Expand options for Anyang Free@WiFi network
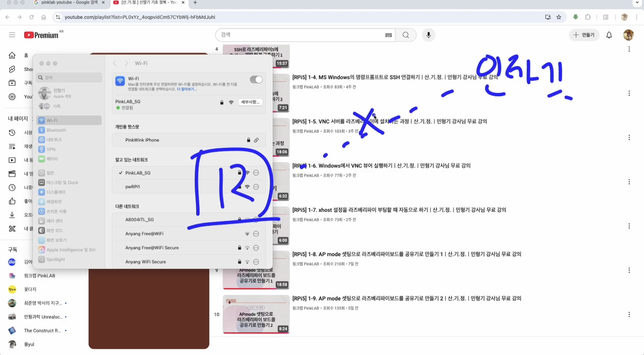Screen dimensions: 644x355 pyautogui.click(x=256, y=234)
